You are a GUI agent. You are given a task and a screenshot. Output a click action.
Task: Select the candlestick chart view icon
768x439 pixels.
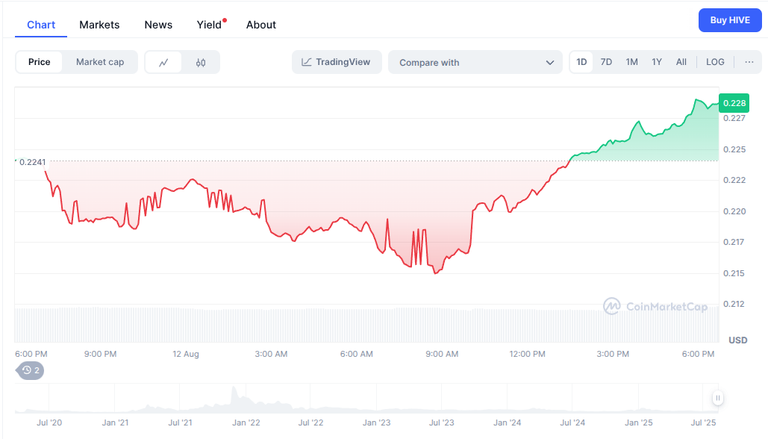click(200, 62)
